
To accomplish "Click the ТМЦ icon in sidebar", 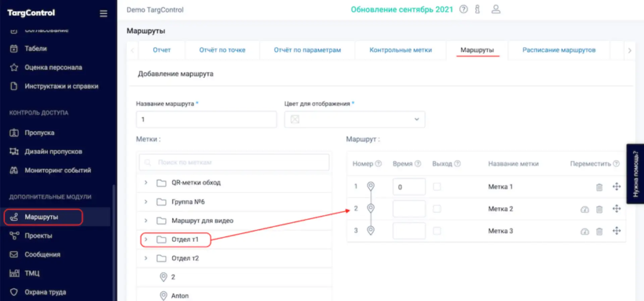I will (14, 273).
